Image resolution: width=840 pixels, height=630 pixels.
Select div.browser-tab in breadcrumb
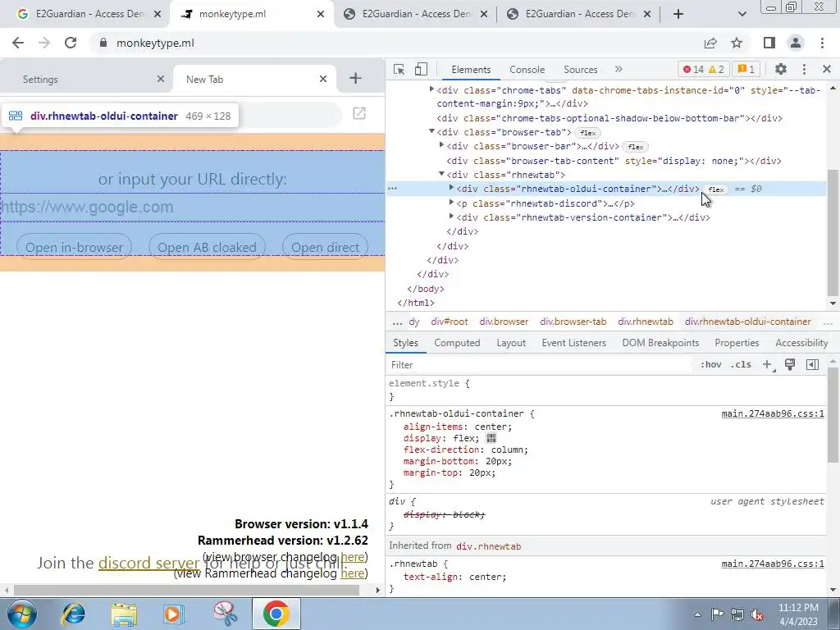tap(573, 322)
